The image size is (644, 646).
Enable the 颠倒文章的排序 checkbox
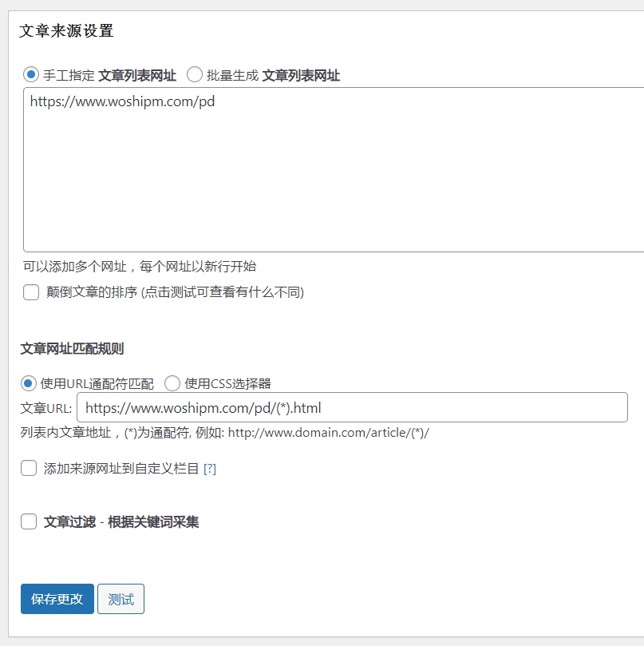click(31, 292)
